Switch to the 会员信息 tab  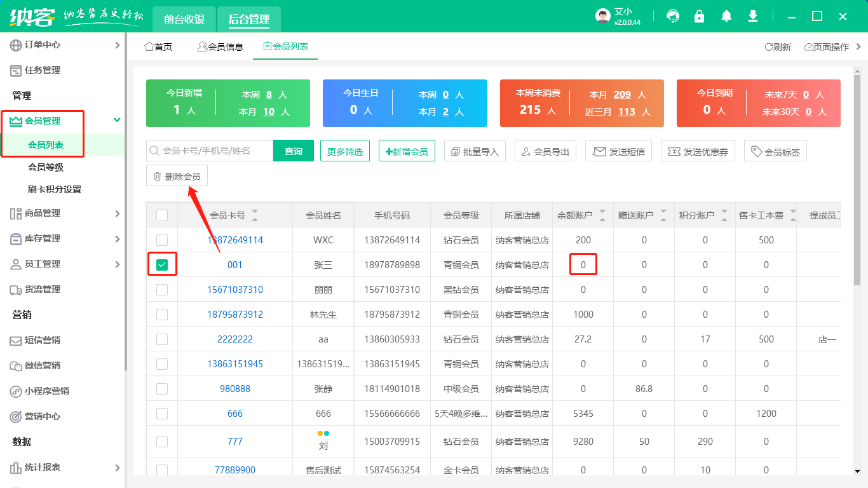(220, 46)
